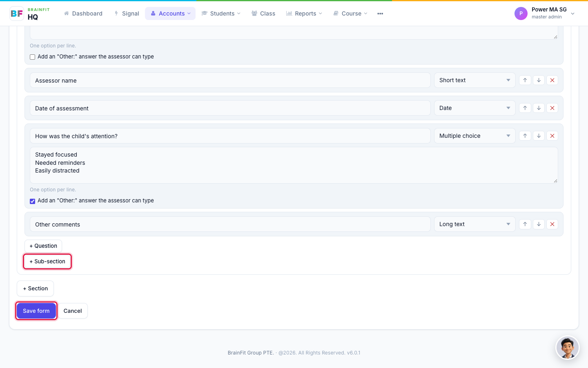Move Date of assessment question down
Viewport: 588px width, 368px height.
click(x=539, y=108)
